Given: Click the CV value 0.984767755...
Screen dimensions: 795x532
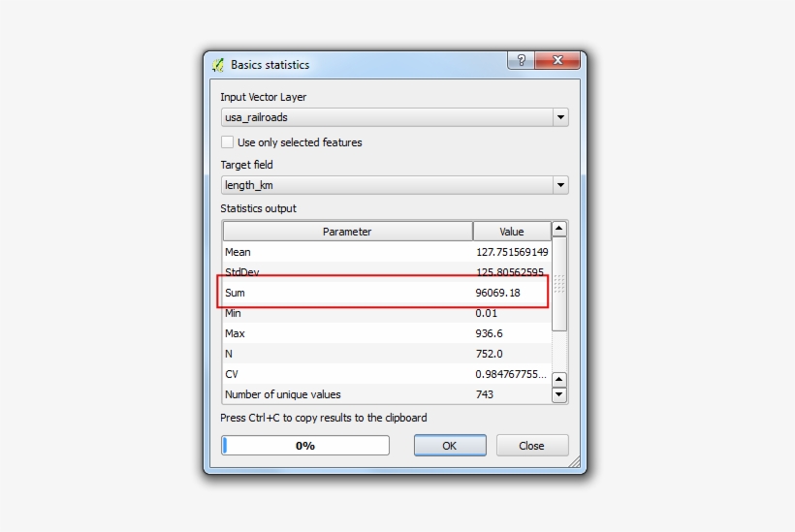Looking at the screenshot, I should pyautogui.click(x=511, y=374).
